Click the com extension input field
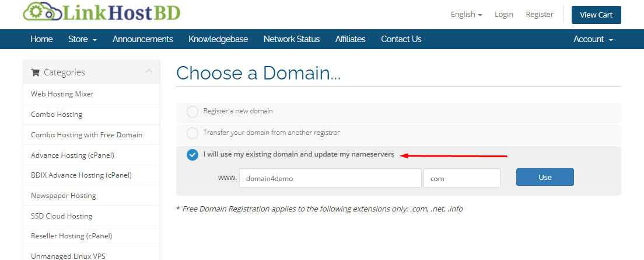The width and height of the screenshot is (644, 260). [x=461, y=178]
